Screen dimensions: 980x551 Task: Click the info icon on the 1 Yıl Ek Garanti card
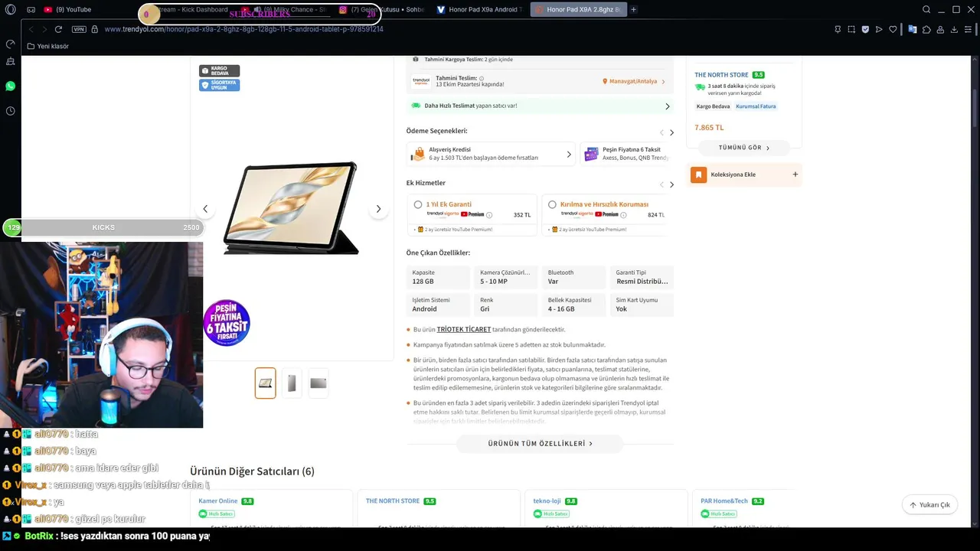489,215
